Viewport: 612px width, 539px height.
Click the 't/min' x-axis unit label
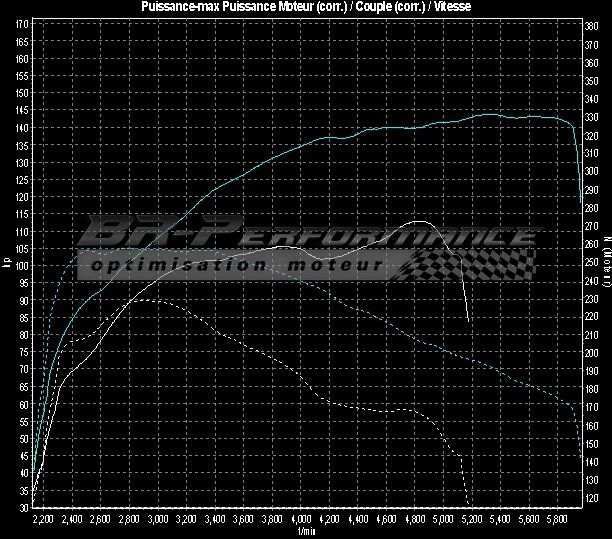[x=305, y=532]
